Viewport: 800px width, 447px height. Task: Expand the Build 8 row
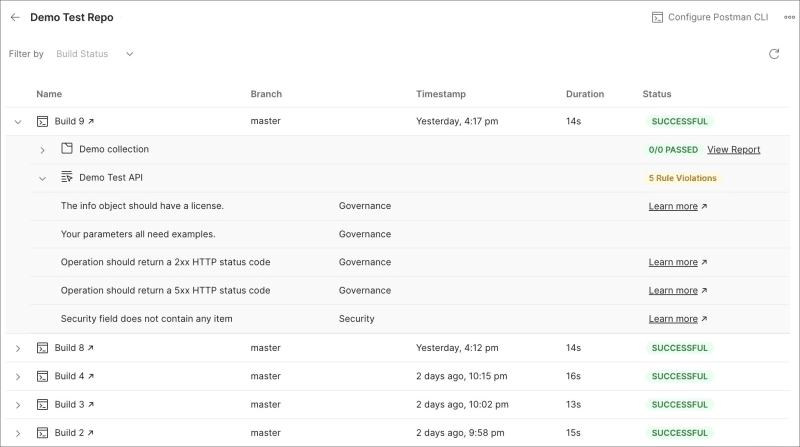(18, 348)
